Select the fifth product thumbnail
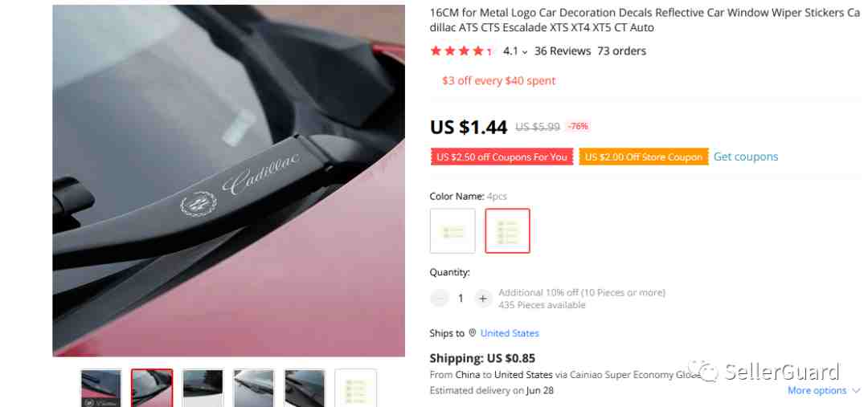The height and width of the screenshot is (407, 868). pos(305,388)
